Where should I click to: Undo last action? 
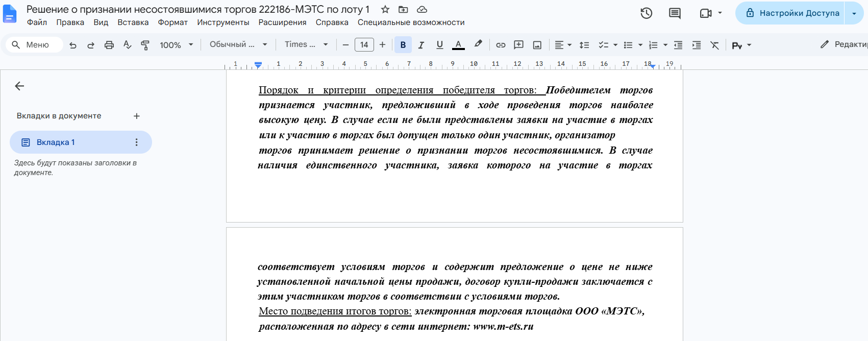click(x=73, y=45)
